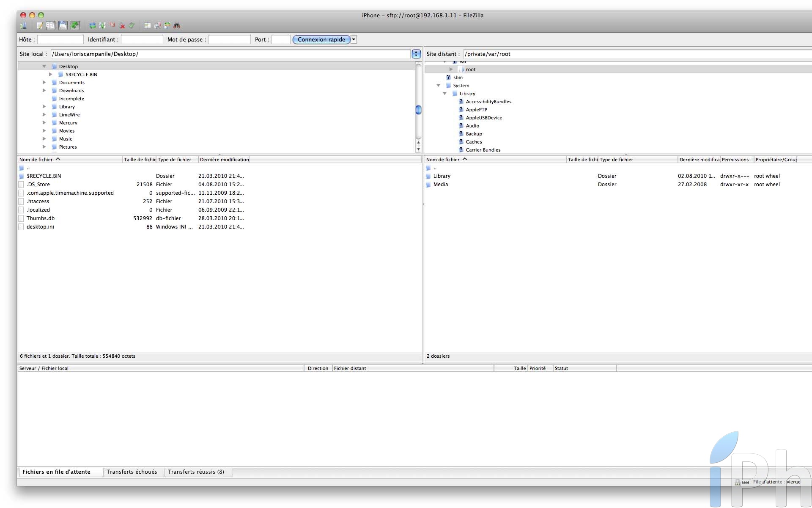The height and width of the screenshot is (508, 812).
Task: Open the filename filters icon
Action: point(147,26)
